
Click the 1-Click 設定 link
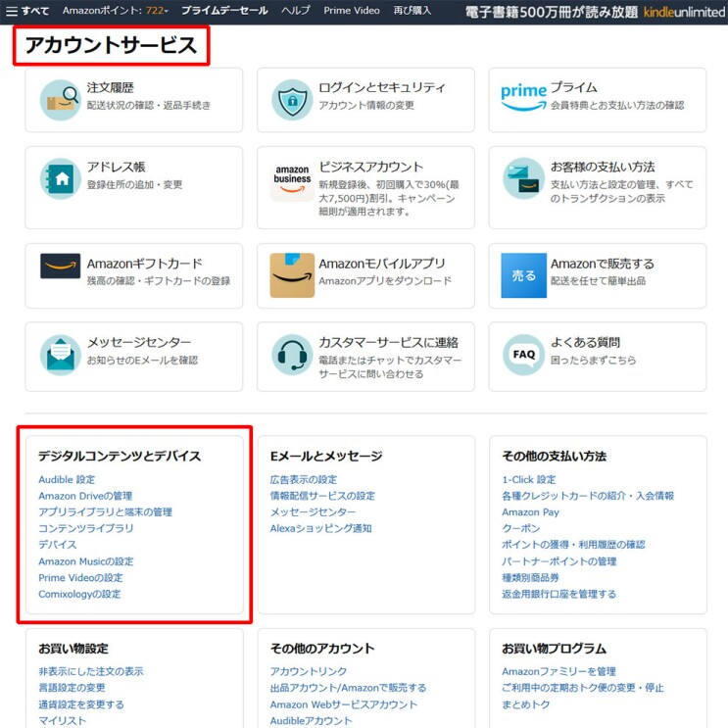tap(529, 479)
